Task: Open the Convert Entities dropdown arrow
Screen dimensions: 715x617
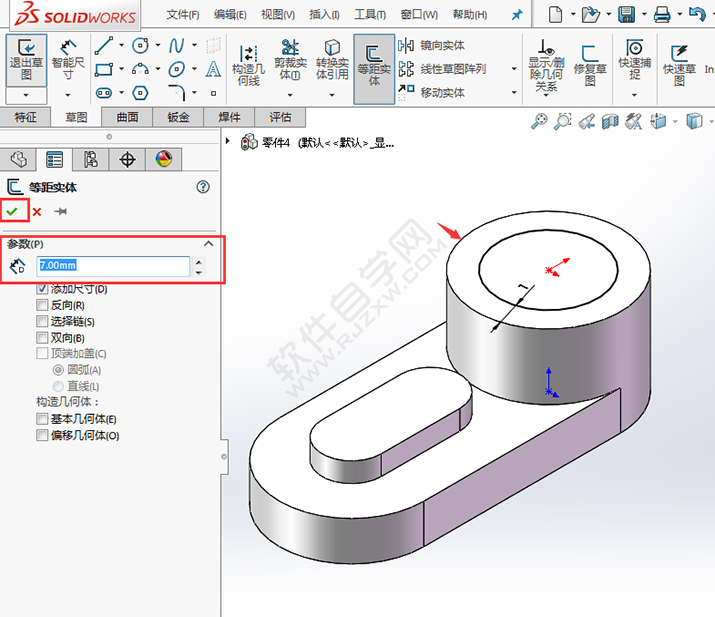Action: [332, 95]
